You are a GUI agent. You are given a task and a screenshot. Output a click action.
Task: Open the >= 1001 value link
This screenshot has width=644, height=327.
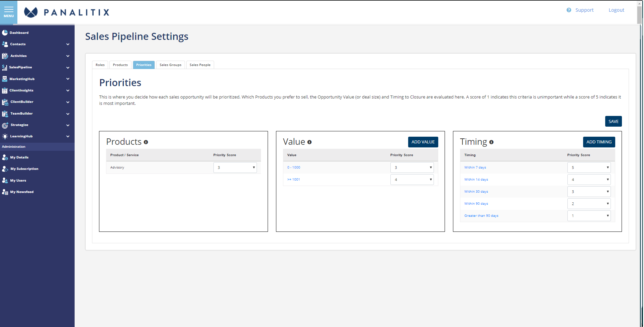pyautogui.click(x=294, y=180)
